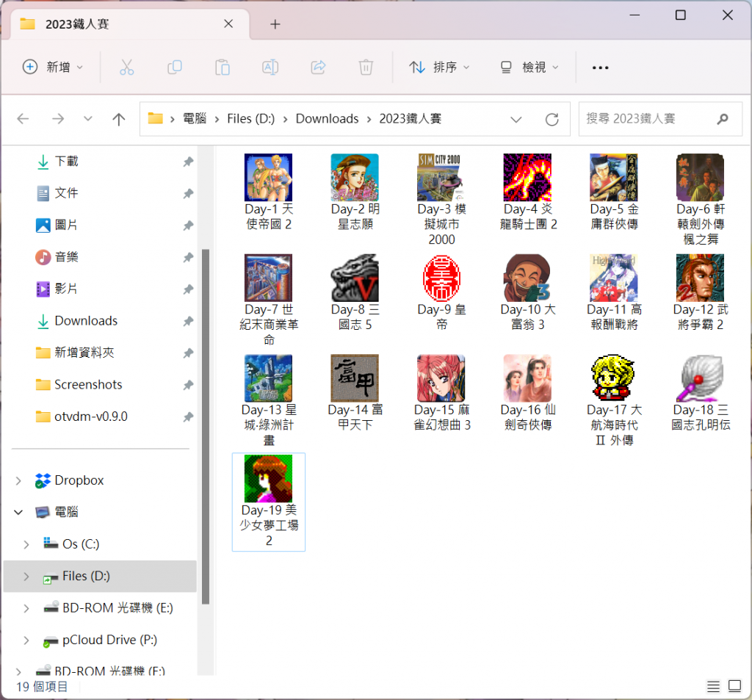Open the 檢視 (View) dropdown
The height and width of the screenshot is (700, 752).
pyautogui.click(x=529, y=67)
